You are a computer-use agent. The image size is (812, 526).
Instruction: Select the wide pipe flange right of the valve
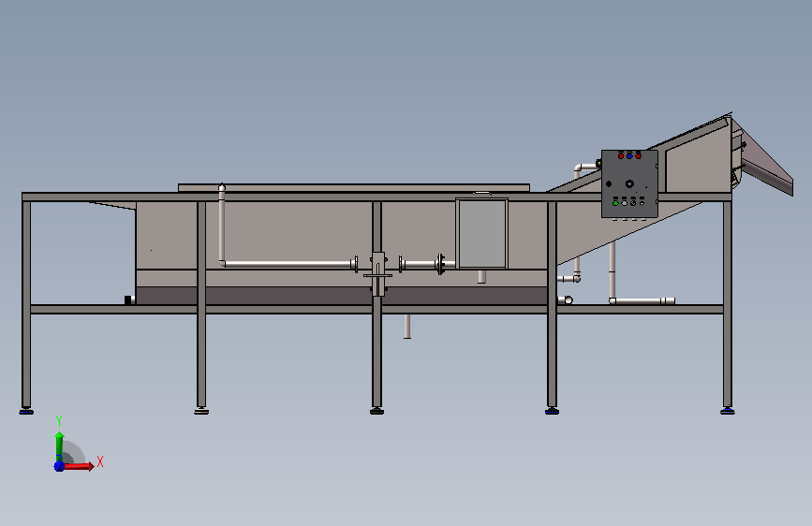pos(441,264)
